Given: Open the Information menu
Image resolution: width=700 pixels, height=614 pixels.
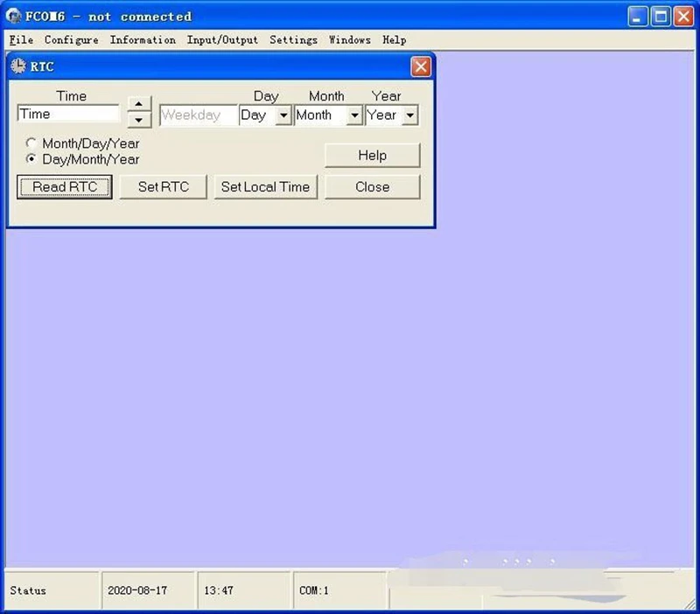Looking at the screenshot, I should [x=143, y=39].
